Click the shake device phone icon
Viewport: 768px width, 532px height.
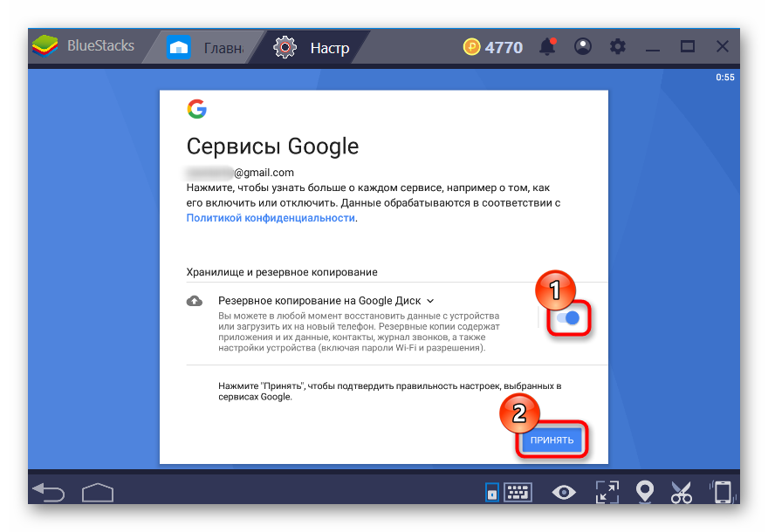pyautogui.click(x=722, y=493)
